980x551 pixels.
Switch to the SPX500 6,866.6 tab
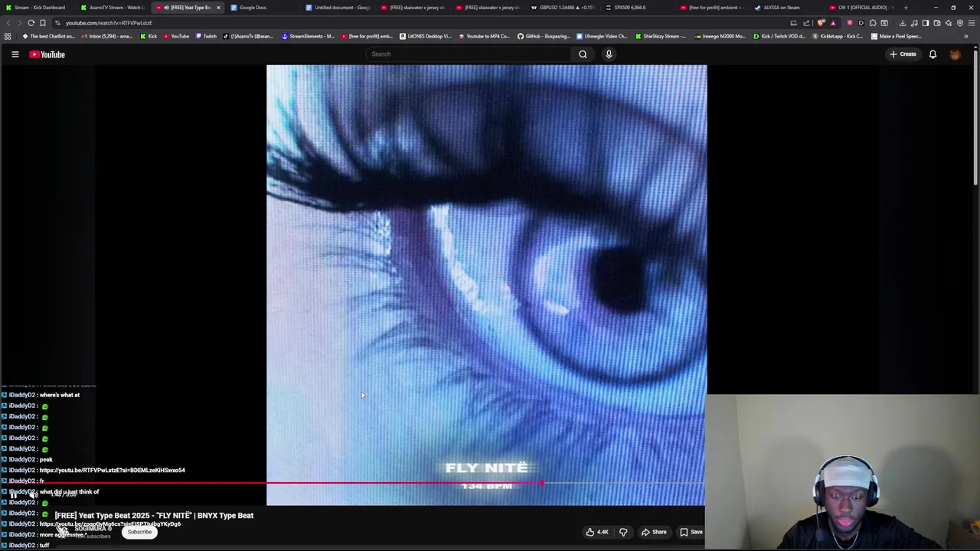pyautogui.click(x=638, y=8)
